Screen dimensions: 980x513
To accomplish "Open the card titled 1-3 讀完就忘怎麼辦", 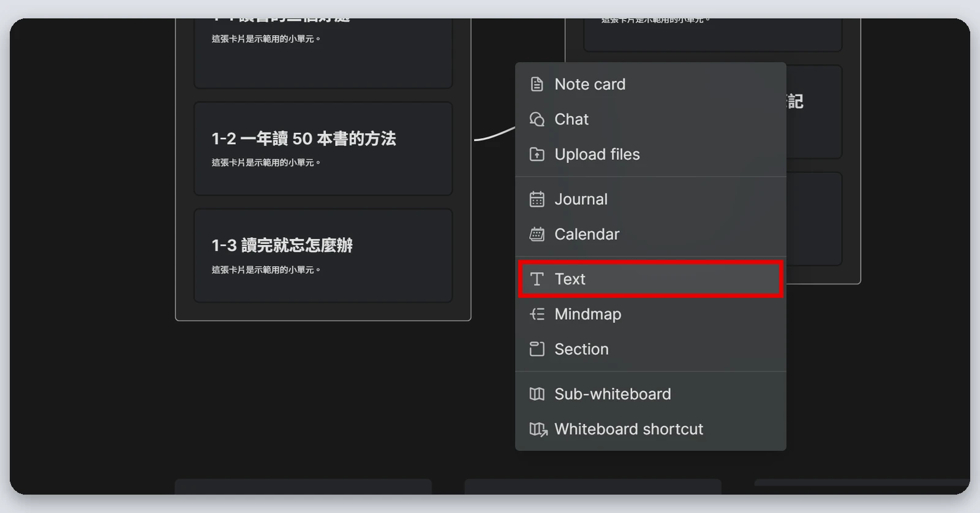I will point(323,256).
